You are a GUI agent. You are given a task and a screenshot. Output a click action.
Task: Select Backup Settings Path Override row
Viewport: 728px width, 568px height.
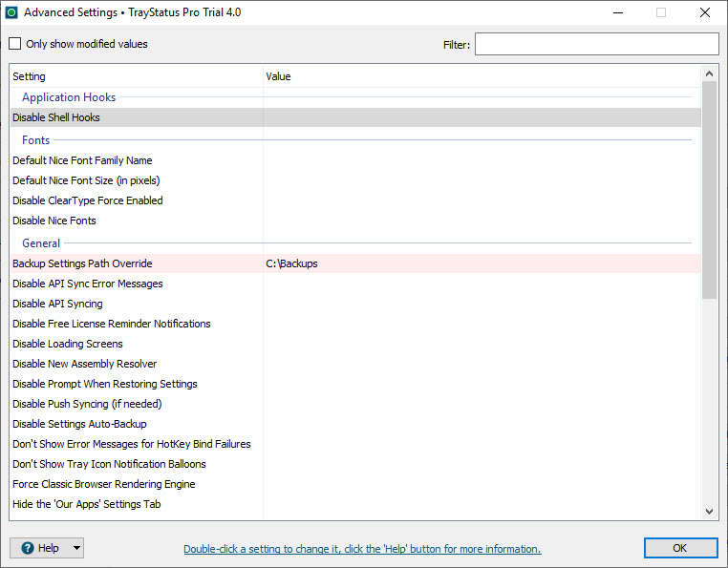(82, 263)
